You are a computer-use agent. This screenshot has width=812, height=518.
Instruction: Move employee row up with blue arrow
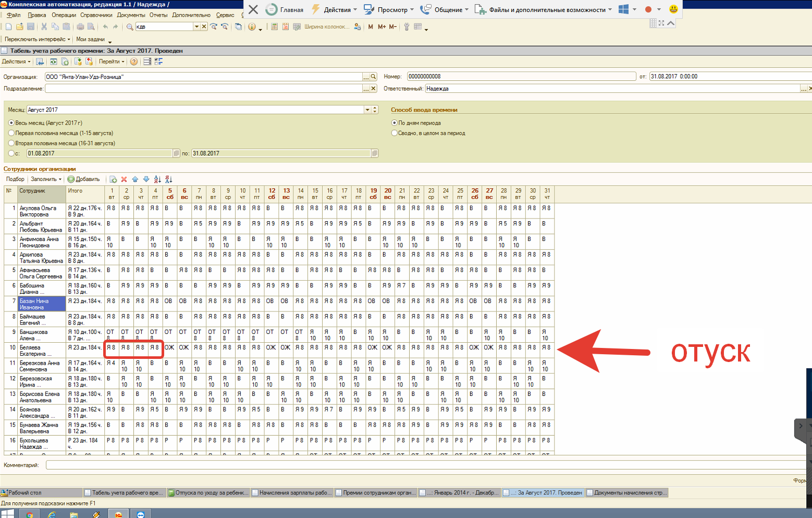point(135,179)
